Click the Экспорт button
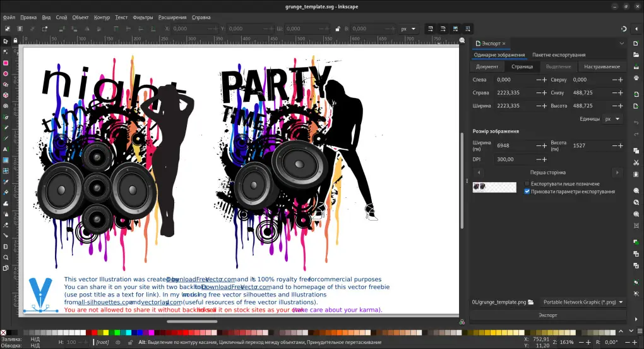 coord(548,315)
